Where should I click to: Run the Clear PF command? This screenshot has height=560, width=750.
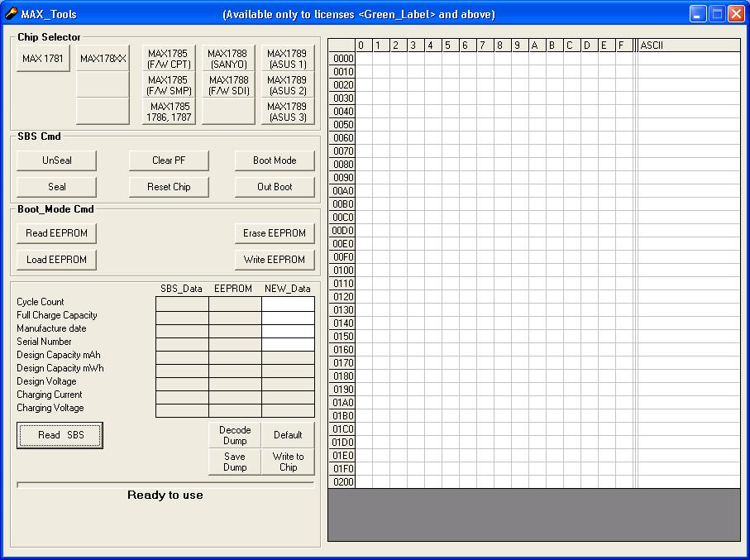[x=169, y=160]
